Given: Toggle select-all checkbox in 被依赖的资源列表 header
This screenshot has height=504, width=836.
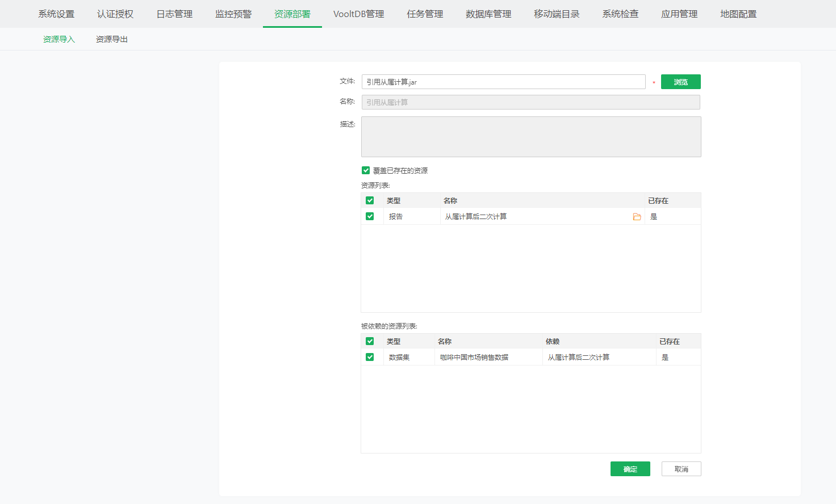Looking at the screenshot, I should (370, 341).
